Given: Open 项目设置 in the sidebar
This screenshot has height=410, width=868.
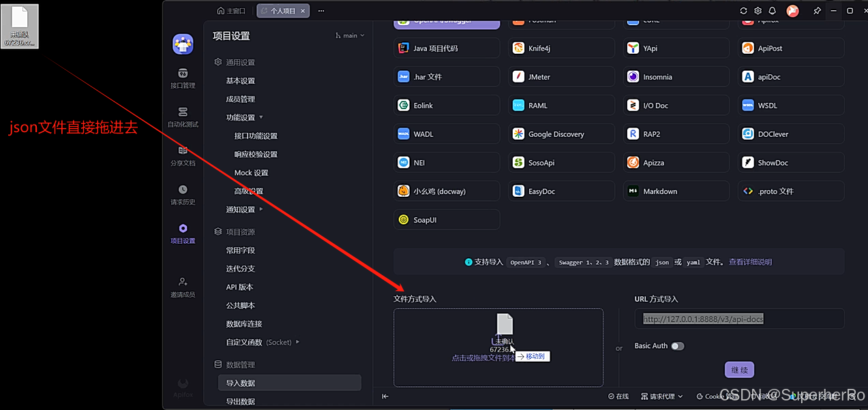Looking at the screenshot, I should 183,234.
